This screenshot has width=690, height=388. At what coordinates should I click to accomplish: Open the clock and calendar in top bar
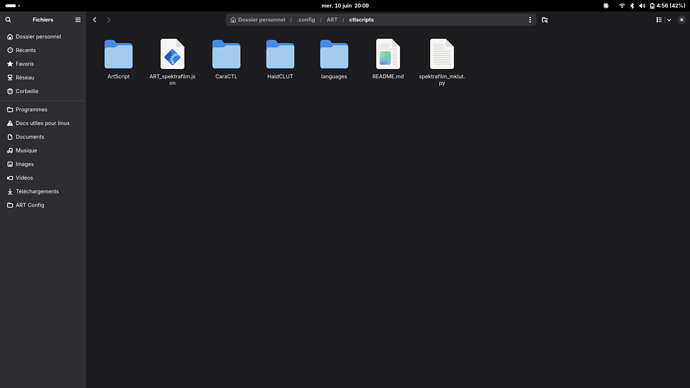pyautogui.click(x=345, y=6)
